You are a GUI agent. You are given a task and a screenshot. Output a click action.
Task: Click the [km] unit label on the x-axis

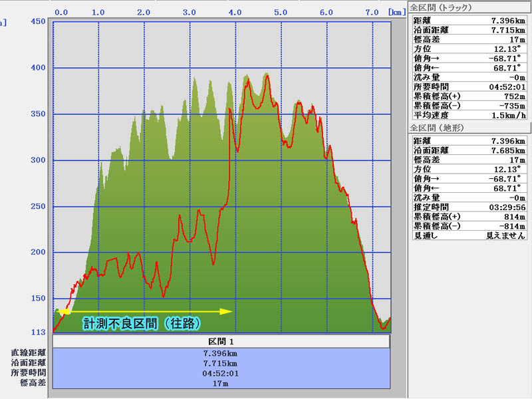click(x=396, y=12)
